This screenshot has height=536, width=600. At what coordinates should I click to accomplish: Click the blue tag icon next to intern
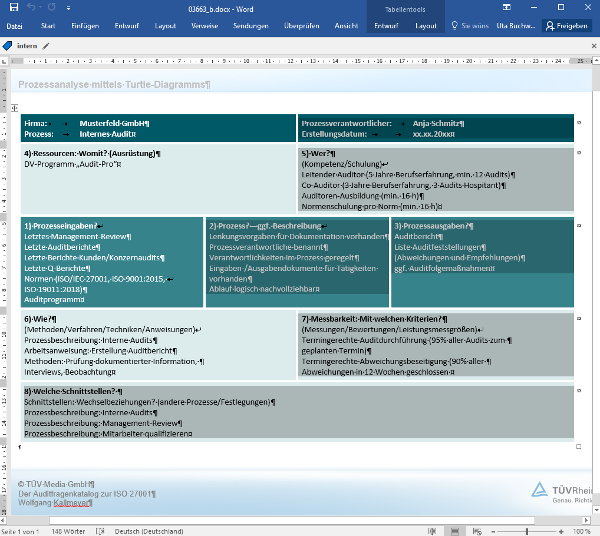[x=8, y=46]
